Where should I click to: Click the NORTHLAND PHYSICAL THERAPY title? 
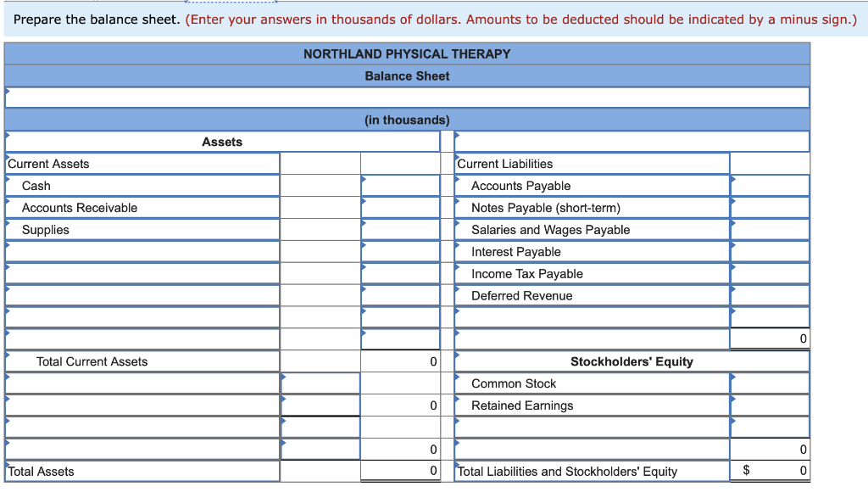[407, 54]
